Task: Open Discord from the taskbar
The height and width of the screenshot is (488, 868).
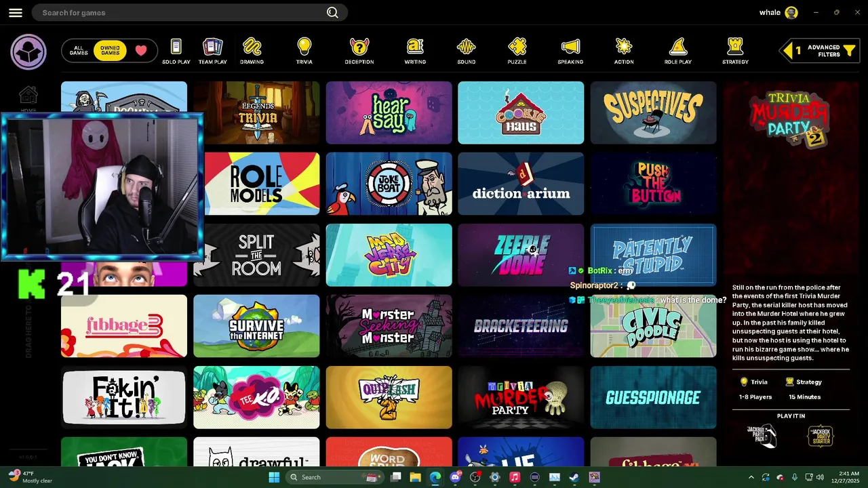Action: (x=455, y=477)
